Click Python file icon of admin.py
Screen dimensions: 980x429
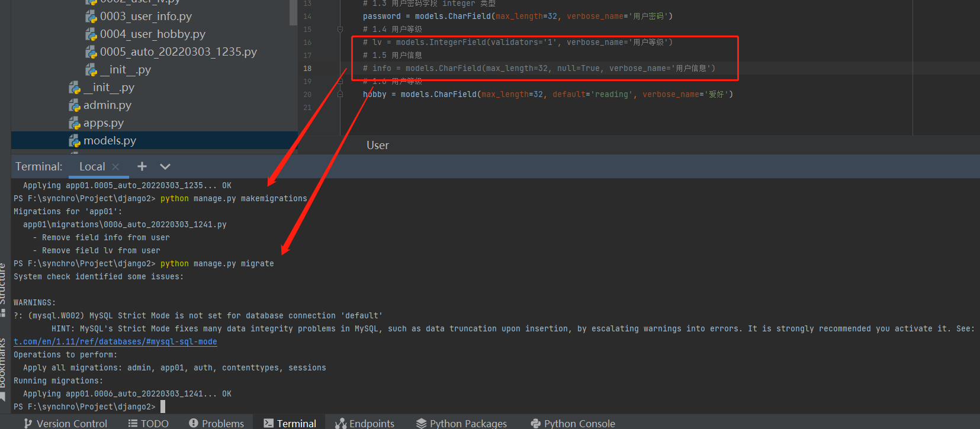[75, 106]
